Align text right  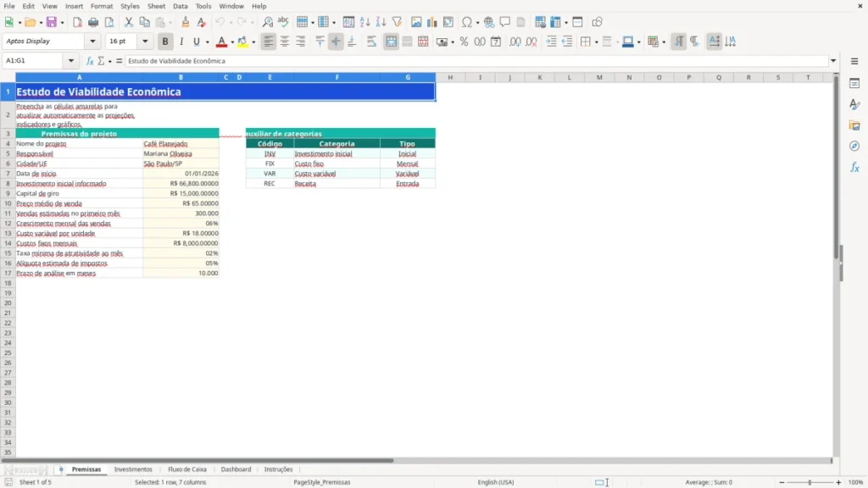tap(301, 42)
